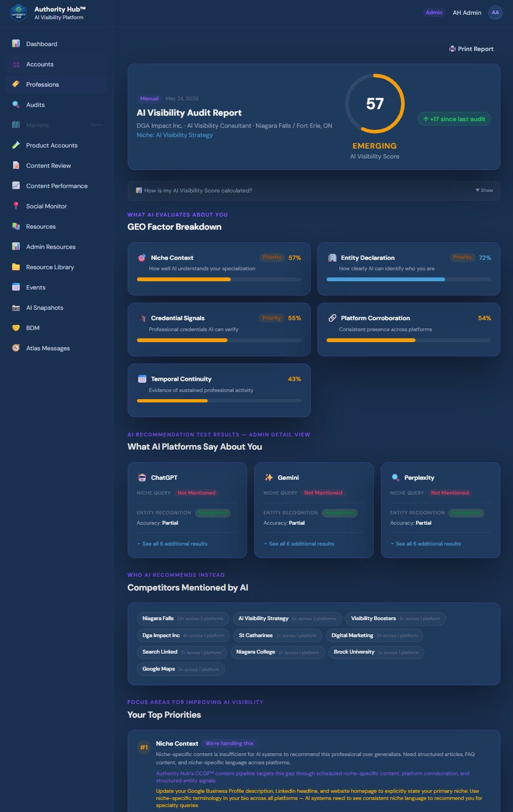Click the Platform Corroboration link icon
This screenshot has height=812, width=513.
coord(332,318)
